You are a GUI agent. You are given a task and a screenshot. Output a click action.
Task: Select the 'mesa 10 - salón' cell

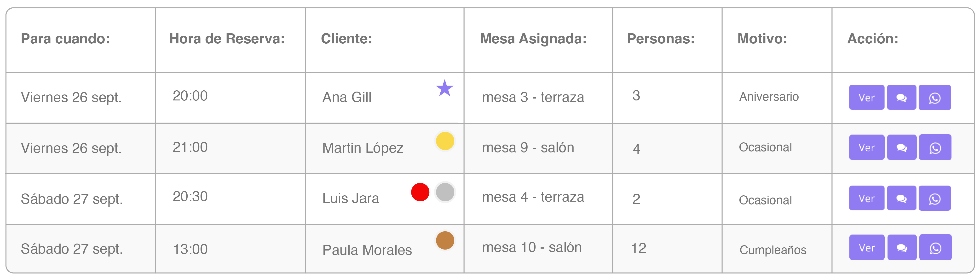(532, 248)
